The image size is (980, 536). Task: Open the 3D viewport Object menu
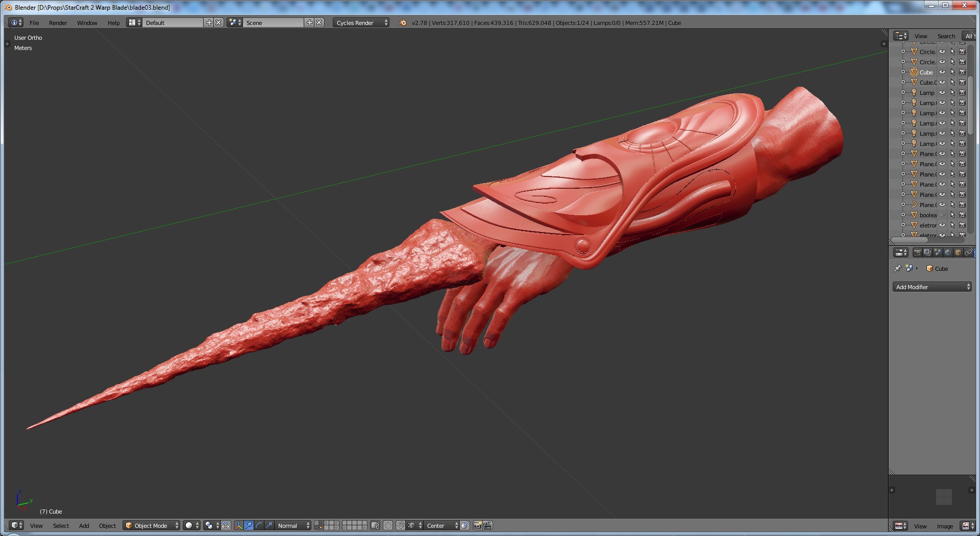click(107, 525)
